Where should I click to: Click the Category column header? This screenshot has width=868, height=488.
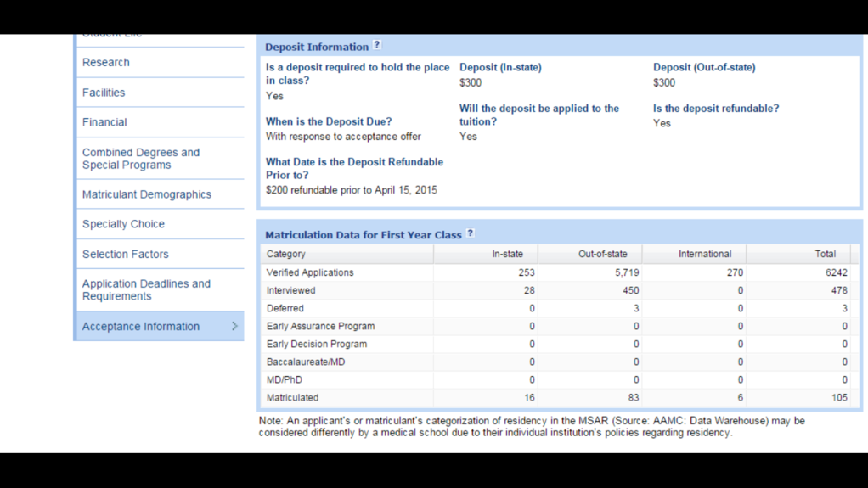click(x=347, y=254)
